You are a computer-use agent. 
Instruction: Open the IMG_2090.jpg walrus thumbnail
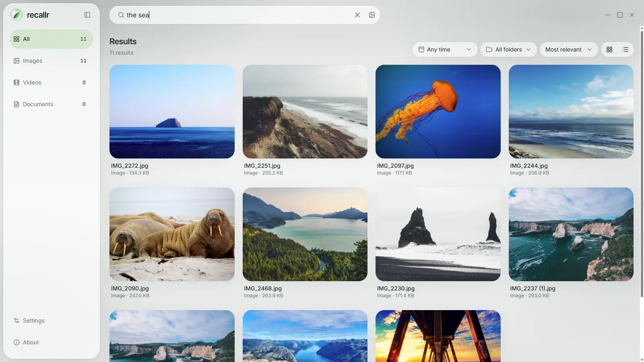coord(172,234)
